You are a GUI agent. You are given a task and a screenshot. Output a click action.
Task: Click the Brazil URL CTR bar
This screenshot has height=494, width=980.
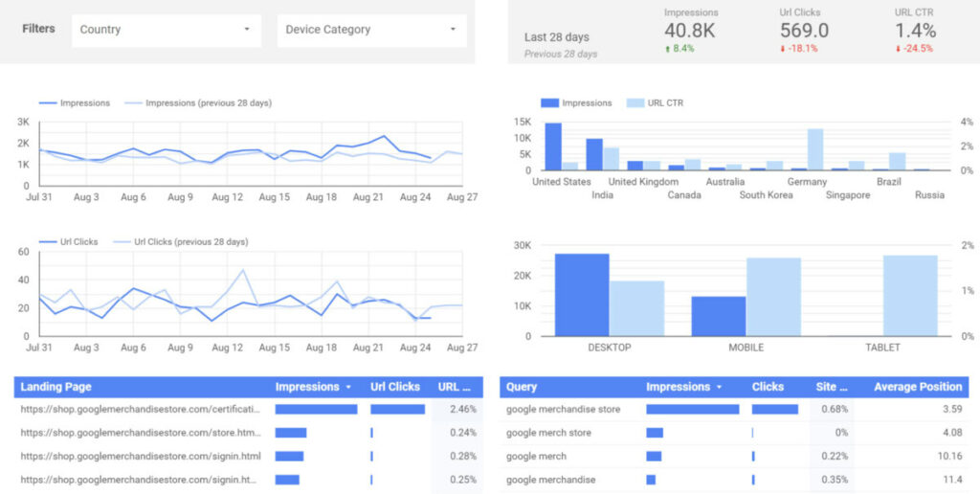click(x=897, y=162)
